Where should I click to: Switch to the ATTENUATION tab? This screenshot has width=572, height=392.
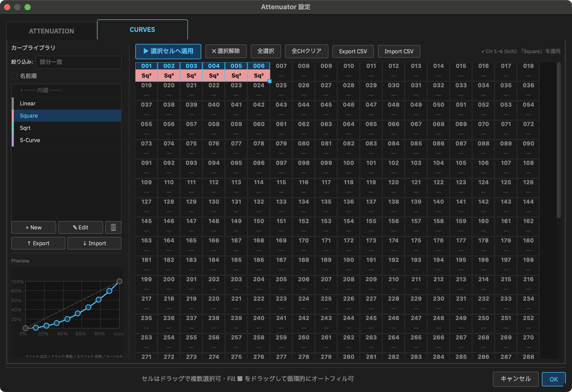(x=52, y=31)
